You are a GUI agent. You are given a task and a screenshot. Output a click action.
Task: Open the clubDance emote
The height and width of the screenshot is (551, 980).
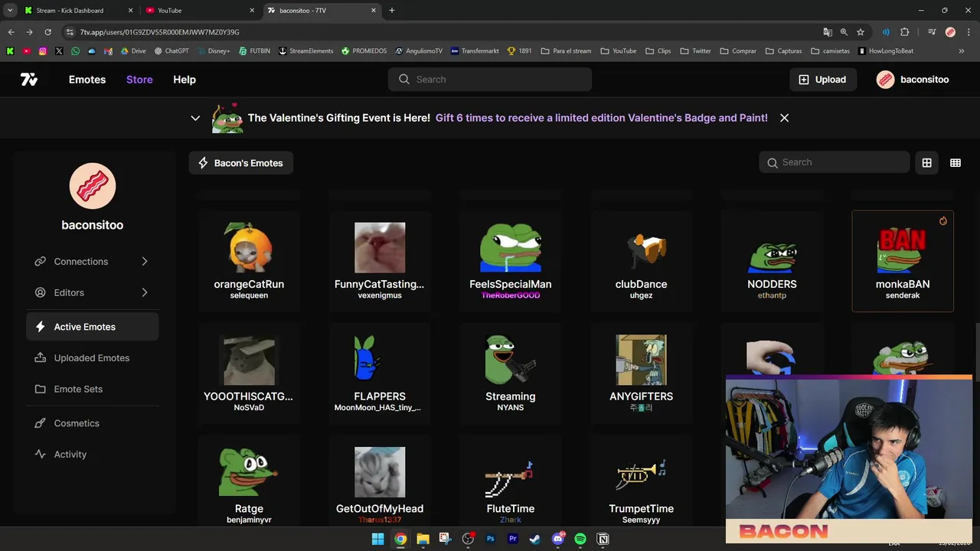pos(642,261)
